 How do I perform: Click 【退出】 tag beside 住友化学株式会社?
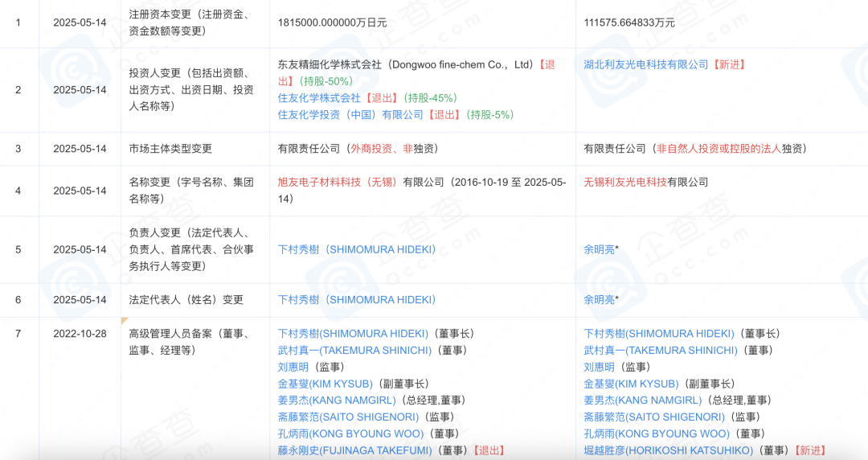click(x=381, y=98)
